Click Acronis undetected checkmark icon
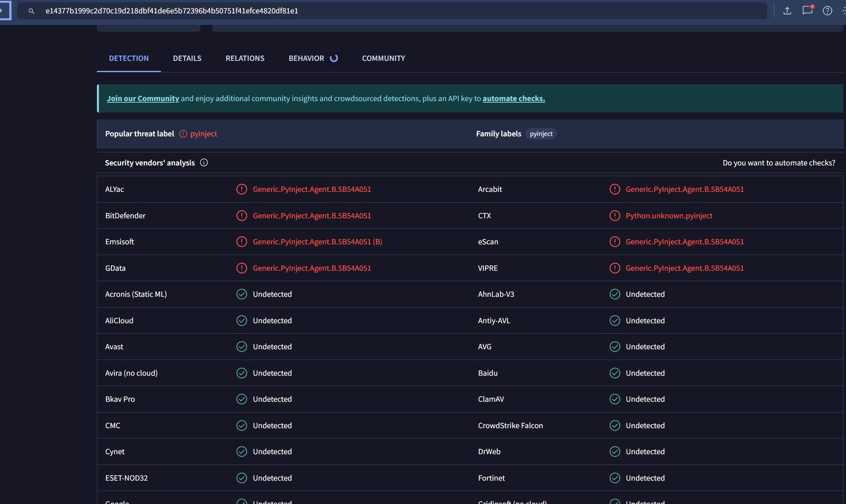 [x=241, y=294]
